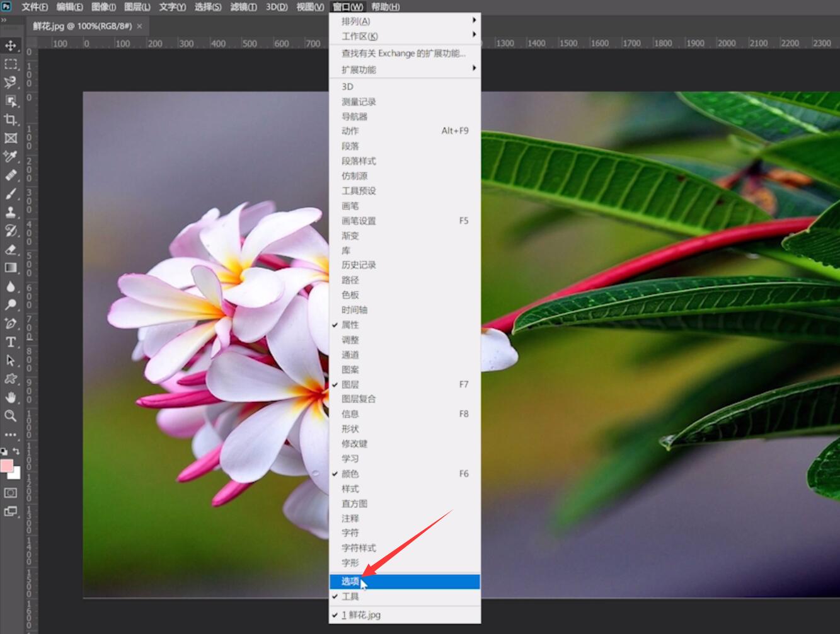Pick the pink foreground color swatch
Screen dimensions: 840x634
(6, 465)
